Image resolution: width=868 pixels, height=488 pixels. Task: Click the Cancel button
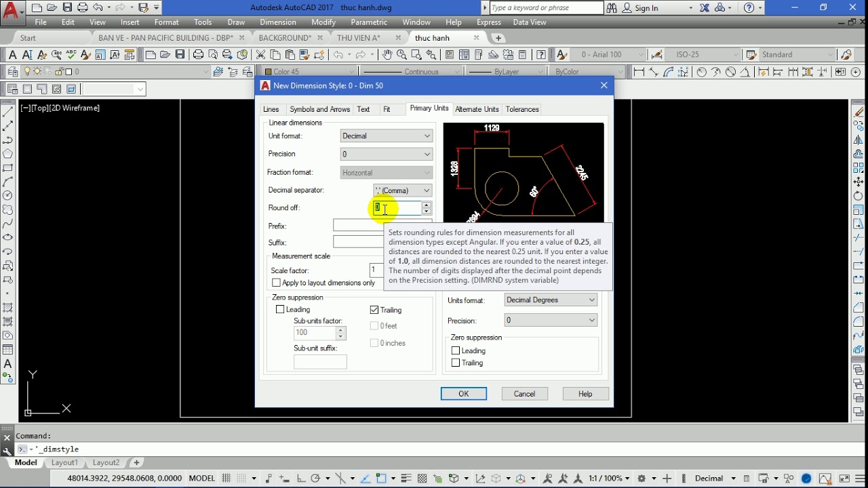[x=525, y=394]
